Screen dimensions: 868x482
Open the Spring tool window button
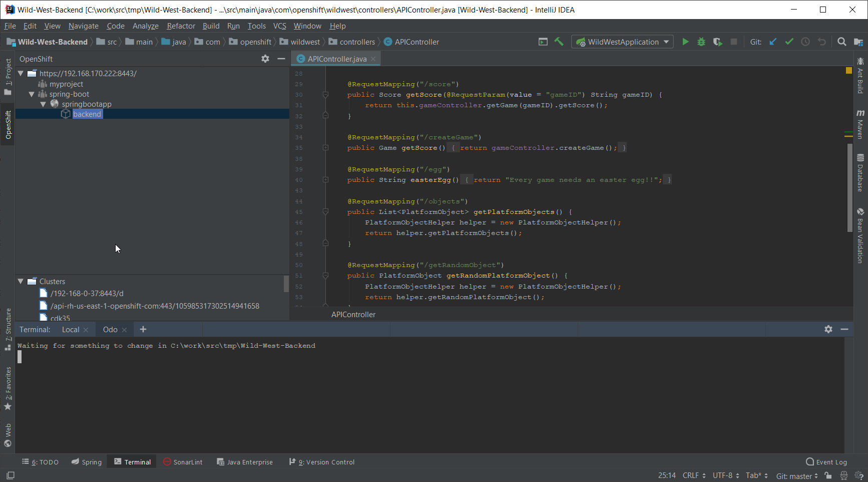(87, 462)
